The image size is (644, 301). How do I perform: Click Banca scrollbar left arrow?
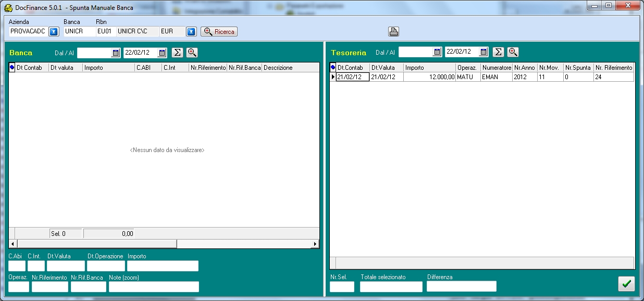(x=13, y=244)
